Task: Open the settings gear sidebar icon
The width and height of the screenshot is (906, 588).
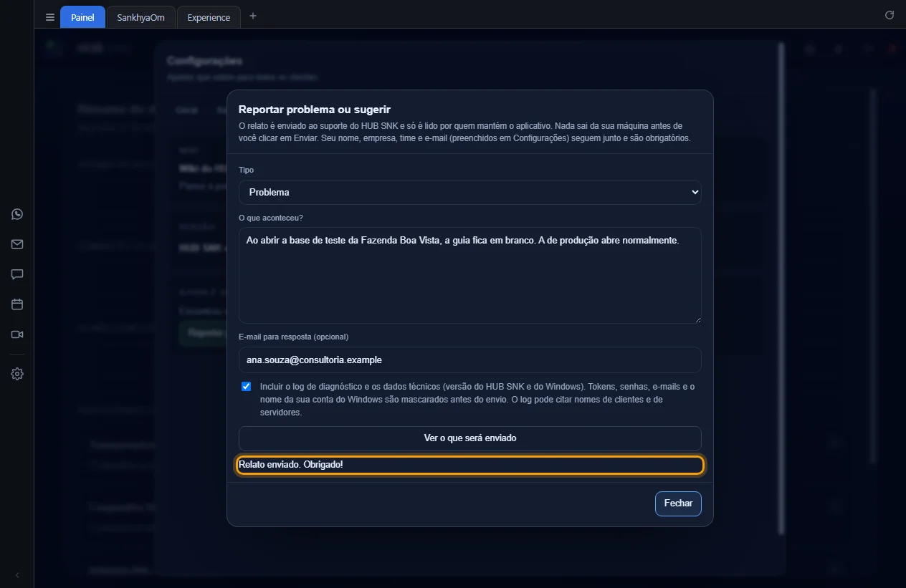Action: 17,374
